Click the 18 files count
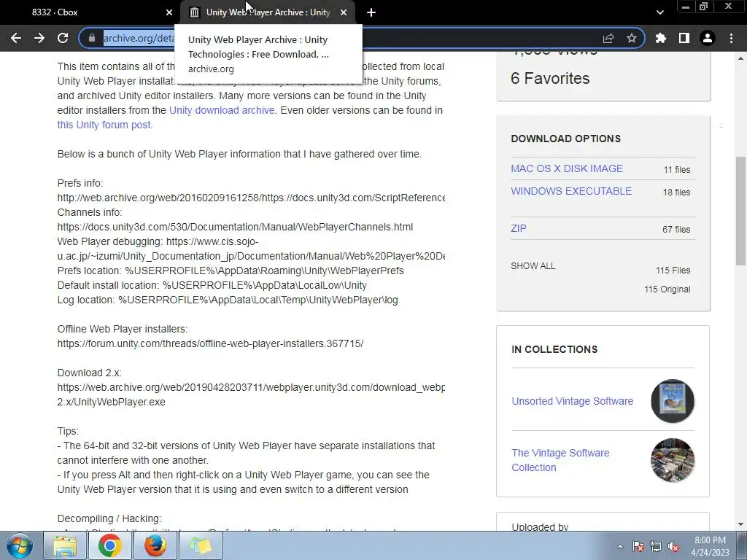 (676, 192)
